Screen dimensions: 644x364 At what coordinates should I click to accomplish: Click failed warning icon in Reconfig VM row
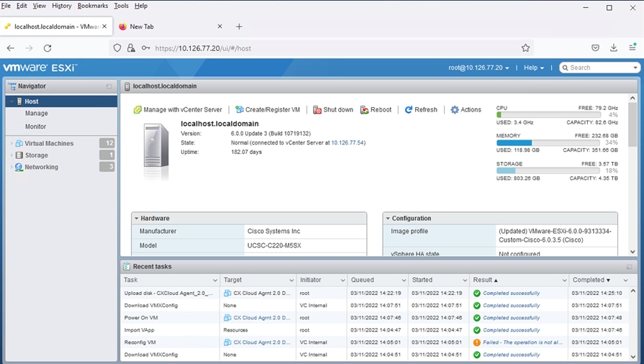(x=477, y=342)
